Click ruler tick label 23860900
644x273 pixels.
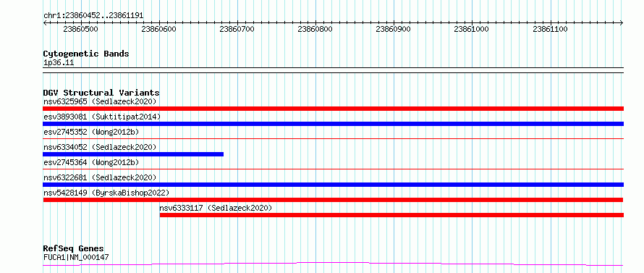pos(394,29)
